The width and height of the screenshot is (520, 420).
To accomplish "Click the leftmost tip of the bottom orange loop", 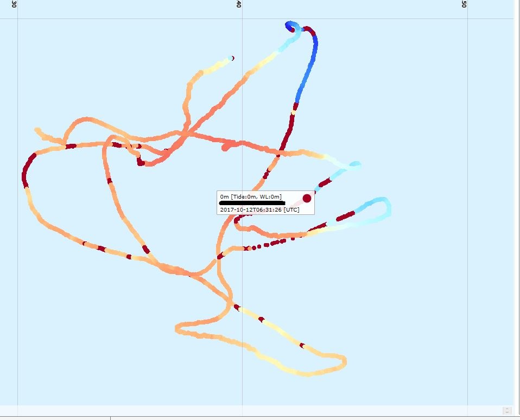I will 178,328.
